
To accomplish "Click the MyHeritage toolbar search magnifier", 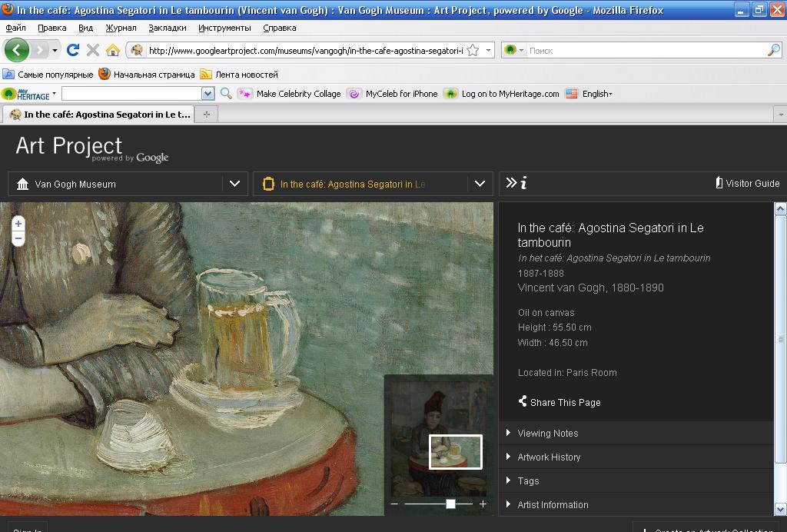I will (226, 94).
